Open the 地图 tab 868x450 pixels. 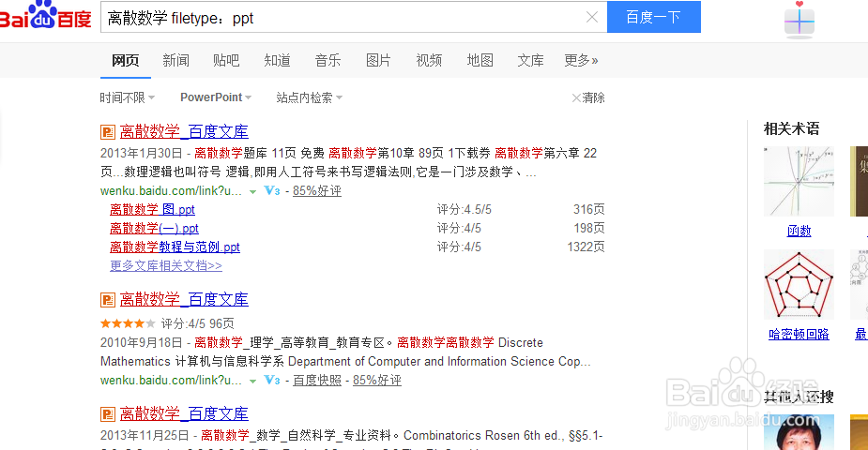(480, 60)
